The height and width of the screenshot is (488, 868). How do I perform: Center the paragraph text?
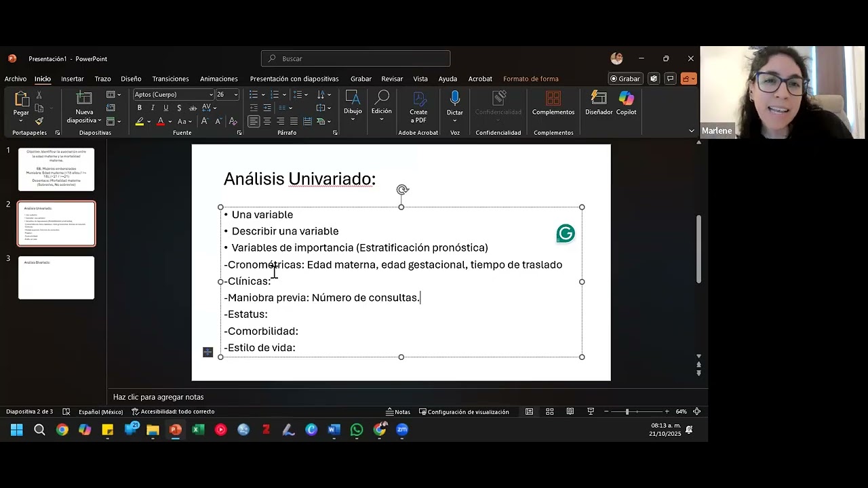(267, 121)
